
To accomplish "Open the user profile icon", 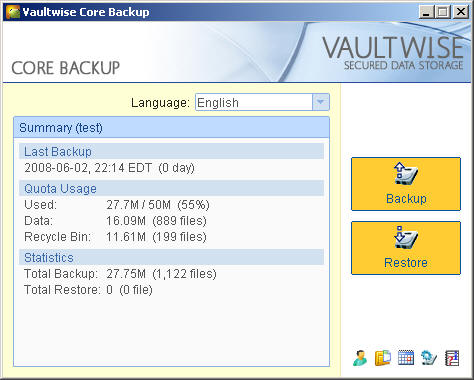I will [360, 358].
